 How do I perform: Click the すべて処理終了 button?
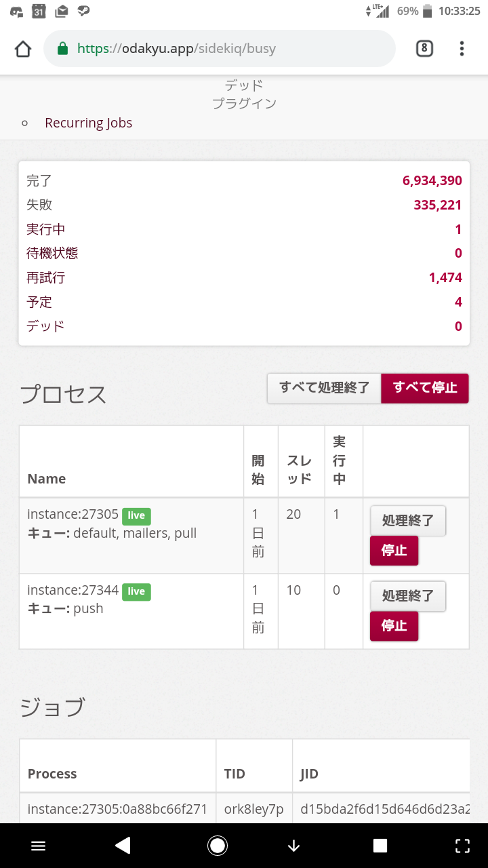point(324,389)
